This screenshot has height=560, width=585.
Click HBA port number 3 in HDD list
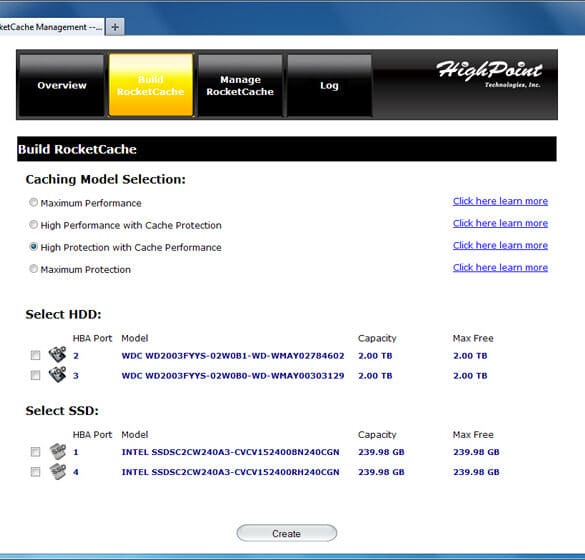click(x=76, y=376)
